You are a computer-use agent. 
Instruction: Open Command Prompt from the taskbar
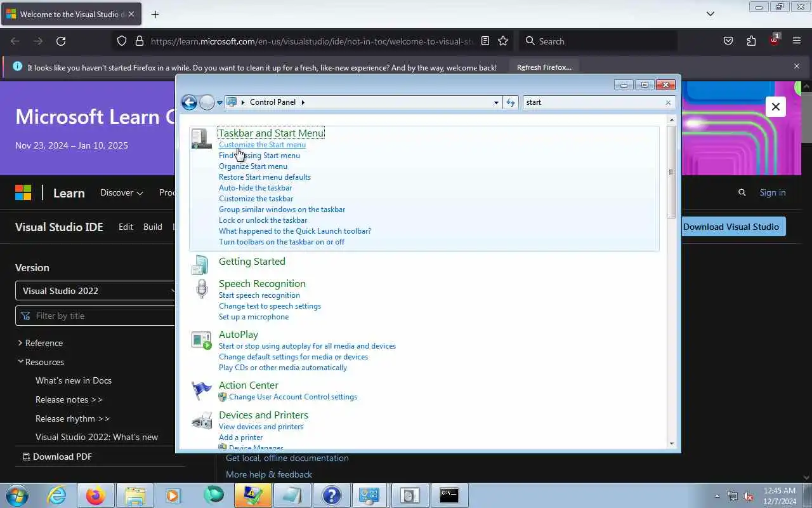(449, 495)
